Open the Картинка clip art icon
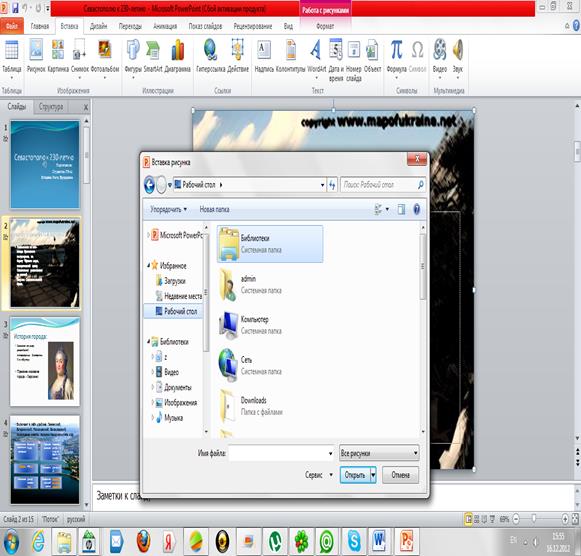Viewport: 581px width, 556px height. 58,56
